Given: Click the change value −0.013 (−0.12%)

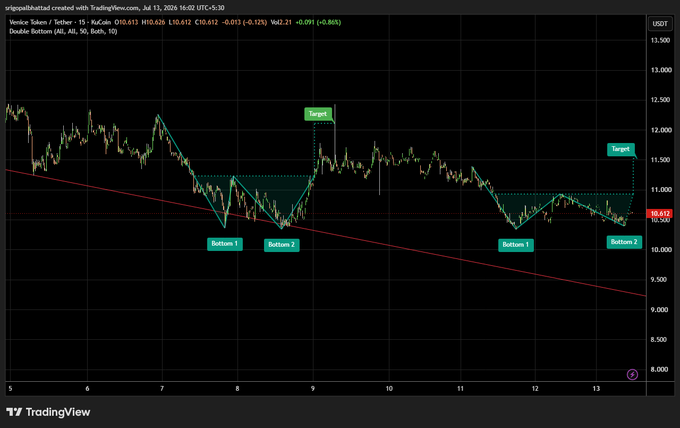Looking at the screenshot, I should [x=245, y=22].
